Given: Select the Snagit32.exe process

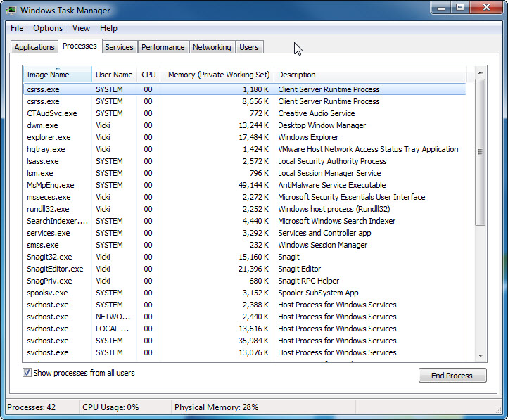Looking at the screenshot, I should coord(245,257).
